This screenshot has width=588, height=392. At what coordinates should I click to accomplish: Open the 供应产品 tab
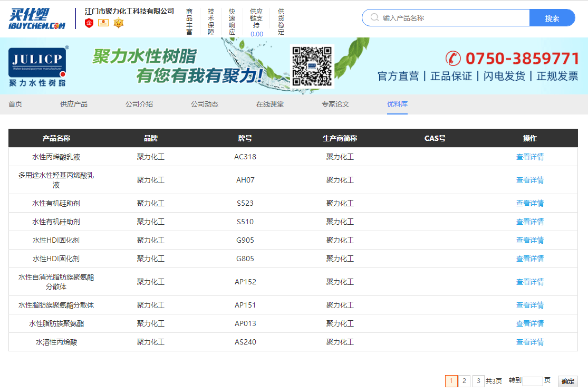tap(73, 104)
